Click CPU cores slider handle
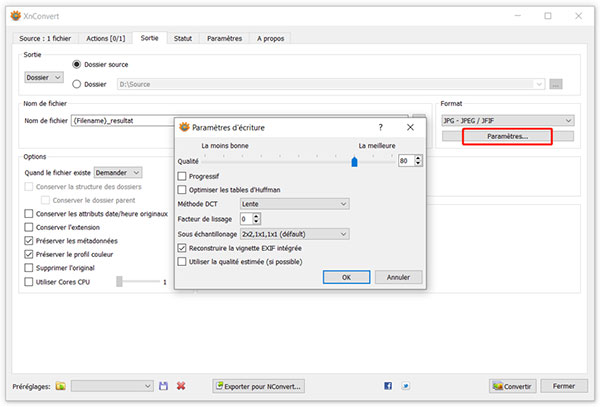This screenshot has height=407, width=600. (119, 282)
